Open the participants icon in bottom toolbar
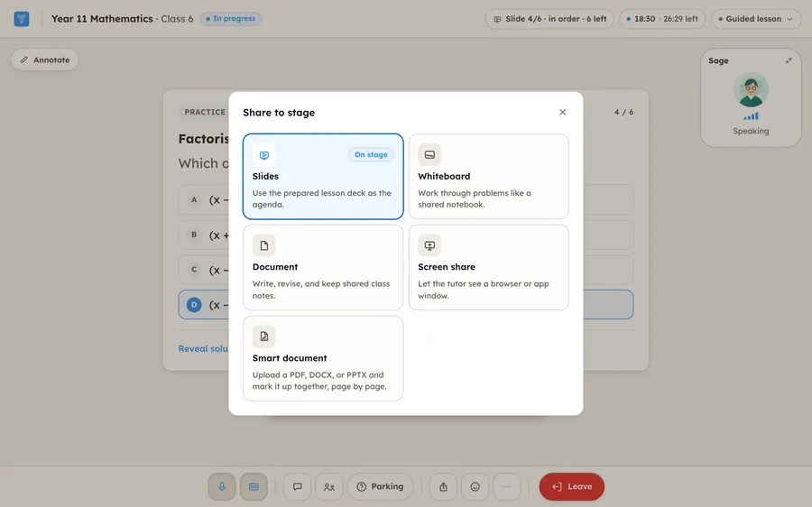 328,486
